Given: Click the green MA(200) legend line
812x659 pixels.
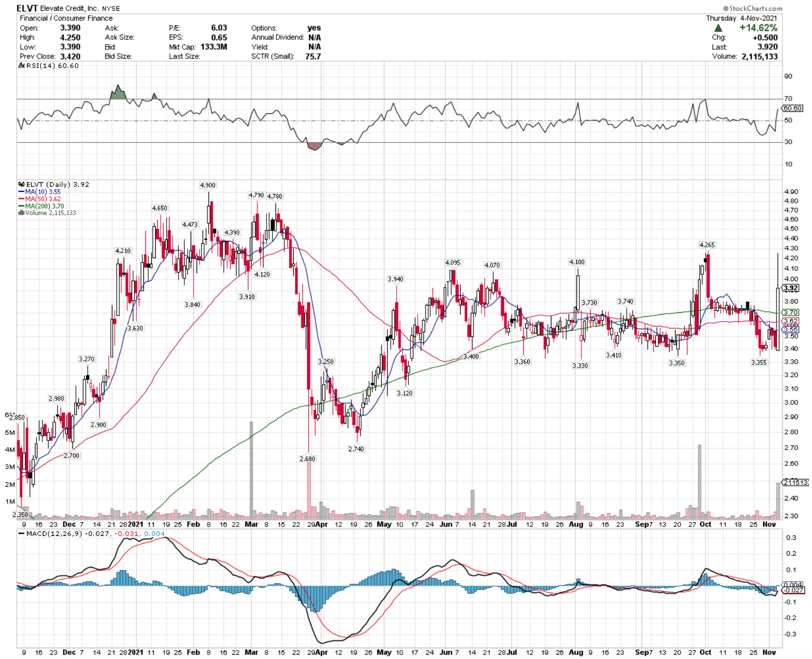Looking at the screenshot, I should click(21, 206).
